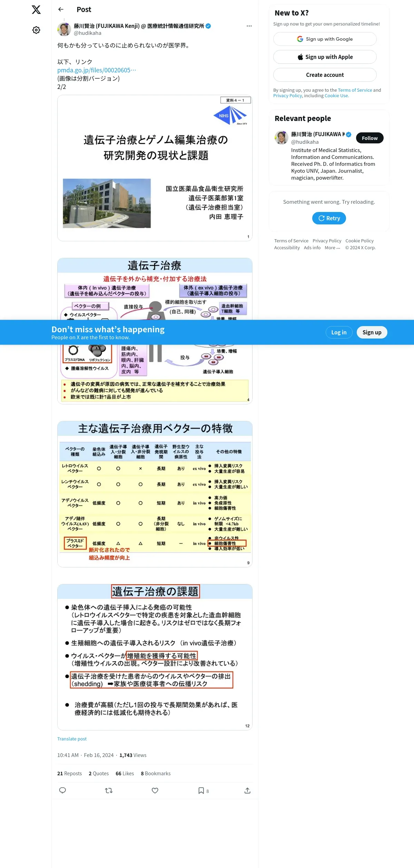Share the post with the upload icon
The height and width of the screenshot is (868, 414).
click(x=247, y=791)
